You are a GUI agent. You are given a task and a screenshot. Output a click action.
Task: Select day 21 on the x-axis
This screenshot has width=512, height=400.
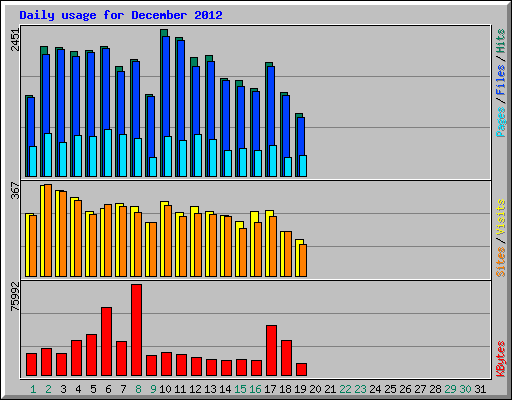(330, 389)
